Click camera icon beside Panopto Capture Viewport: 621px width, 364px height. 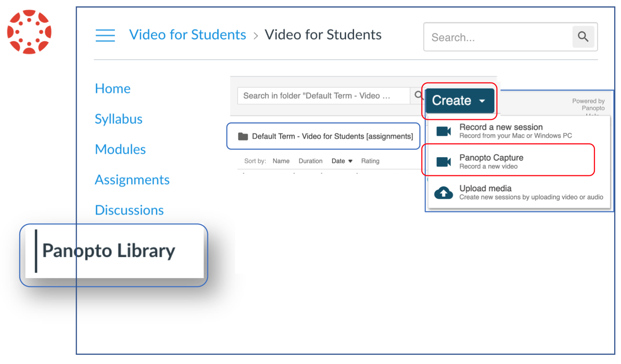click(x=443, y=162)
